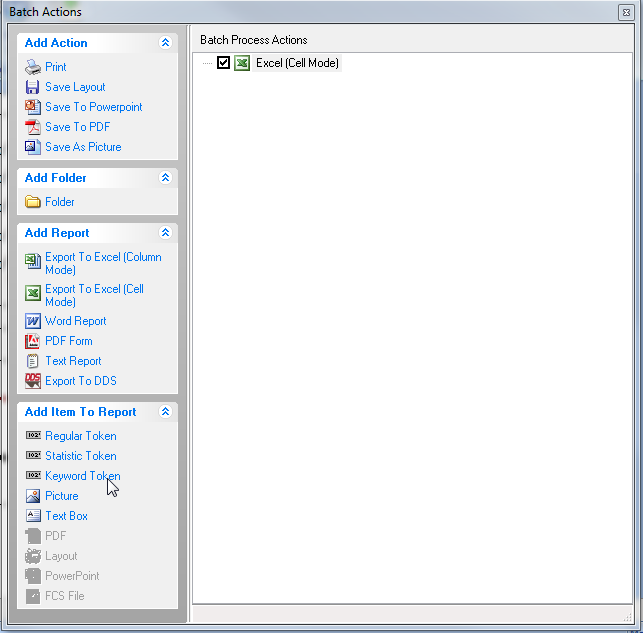Viewport: 643px width, 633px height.
Task: Collapse the Add Report section chevron
Action: click(x=165, y=232)
